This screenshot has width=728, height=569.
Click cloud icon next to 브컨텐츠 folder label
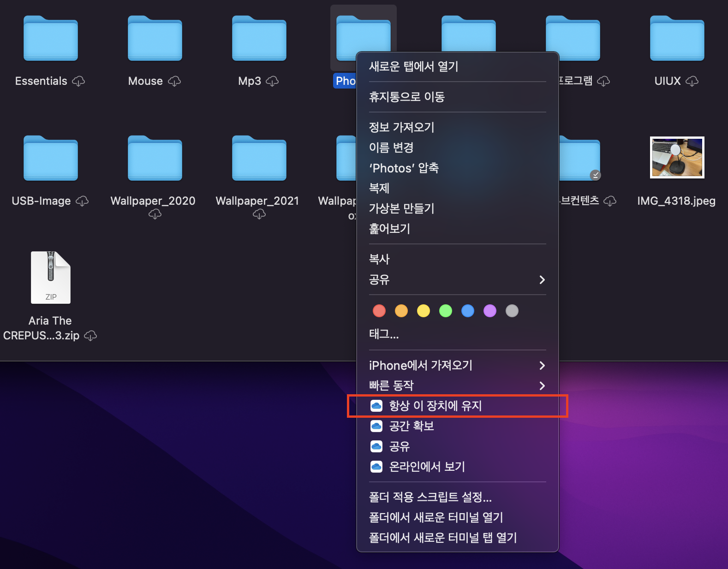pos(610,201)
